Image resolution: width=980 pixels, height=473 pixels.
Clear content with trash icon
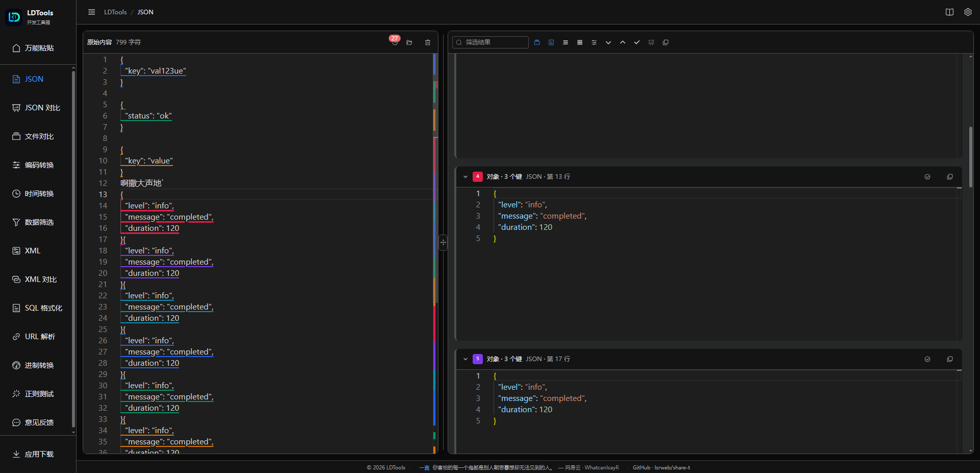point(428,42)
